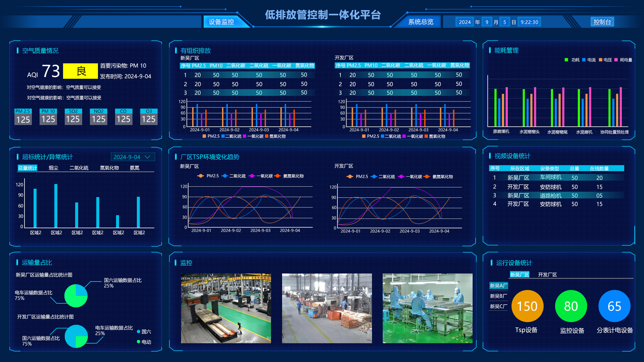The height and width of the screenshot is (362, 644).
Task: Click the blue 分表计电设备 65 circle
Action: (614, 306)
